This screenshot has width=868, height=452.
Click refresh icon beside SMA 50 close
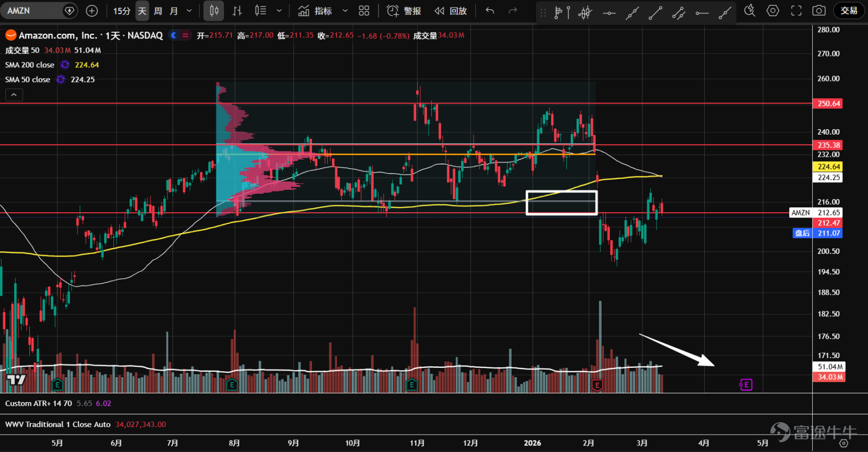[x=61, y=79]
